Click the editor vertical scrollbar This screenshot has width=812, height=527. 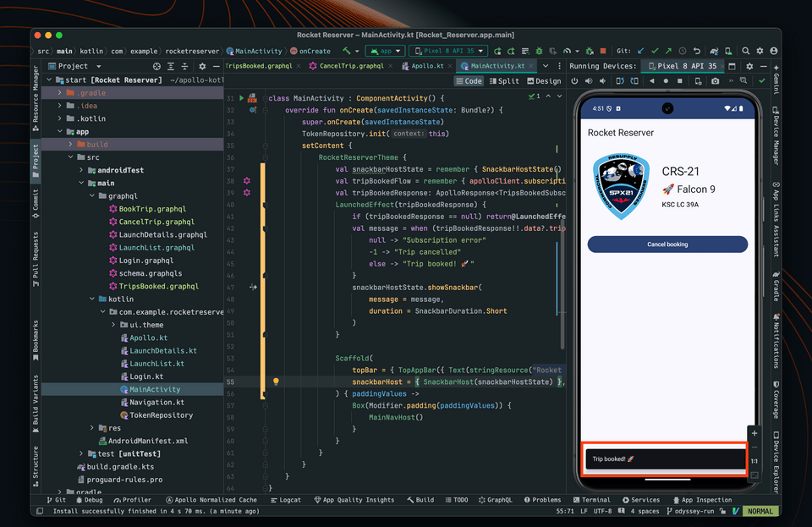562,285
